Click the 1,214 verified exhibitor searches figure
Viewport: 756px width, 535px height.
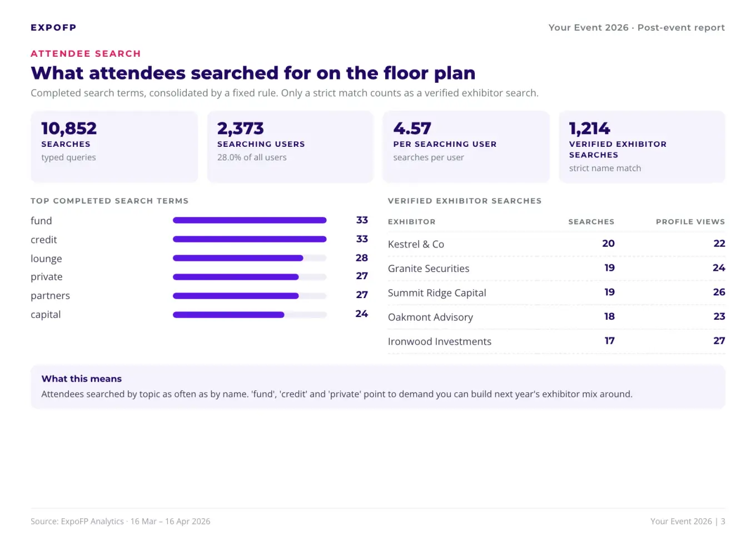coord(589,128)
